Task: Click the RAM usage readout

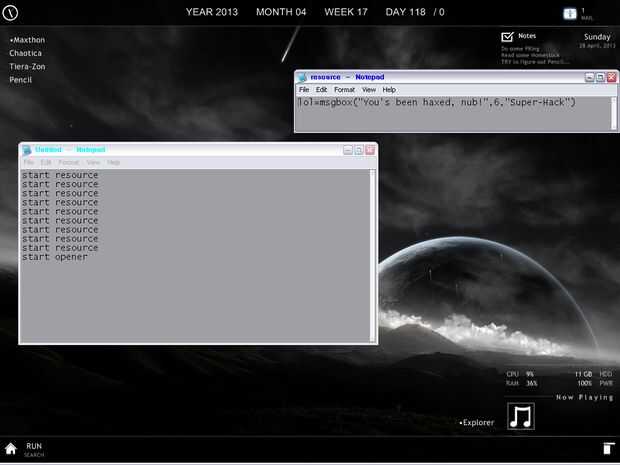Action: pyautogui.click(x=522, y=383)
